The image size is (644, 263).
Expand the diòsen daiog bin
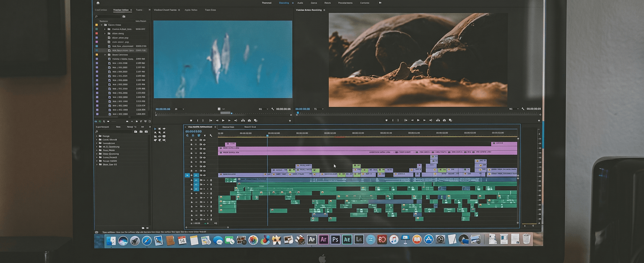click(105, 33)
